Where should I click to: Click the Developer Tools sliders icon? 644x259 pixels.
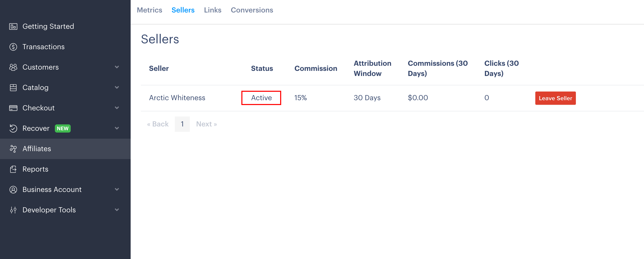[13, 210]
